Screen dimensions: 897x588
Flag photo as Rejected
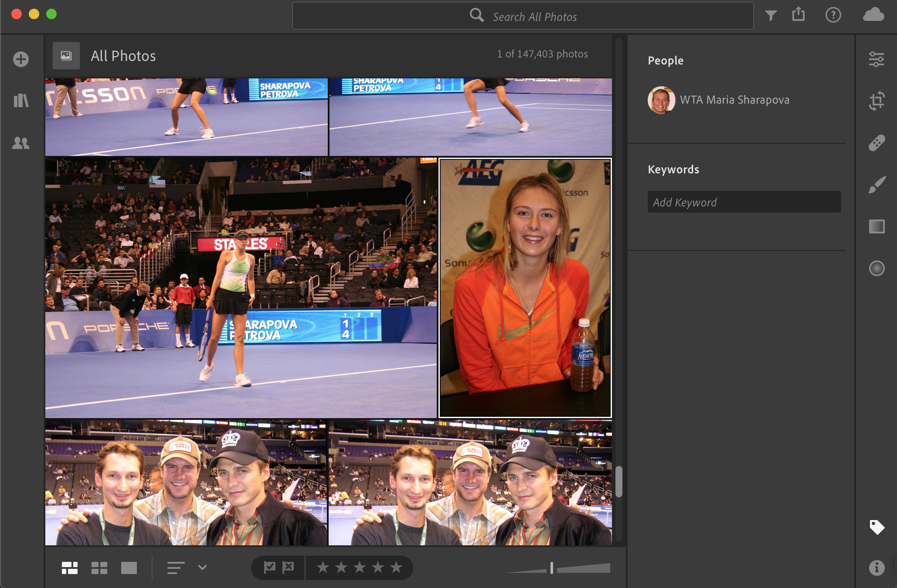tap(288, 568)
